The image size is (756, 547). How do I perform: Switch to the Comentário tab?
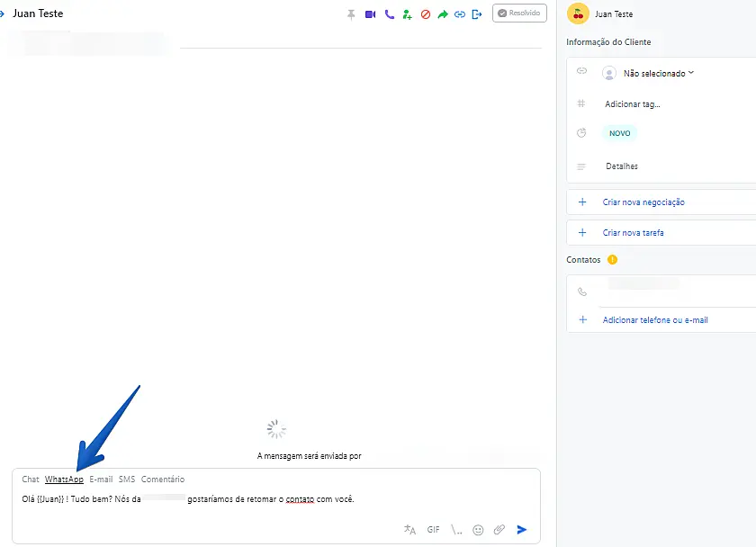(x=163, y=479)
